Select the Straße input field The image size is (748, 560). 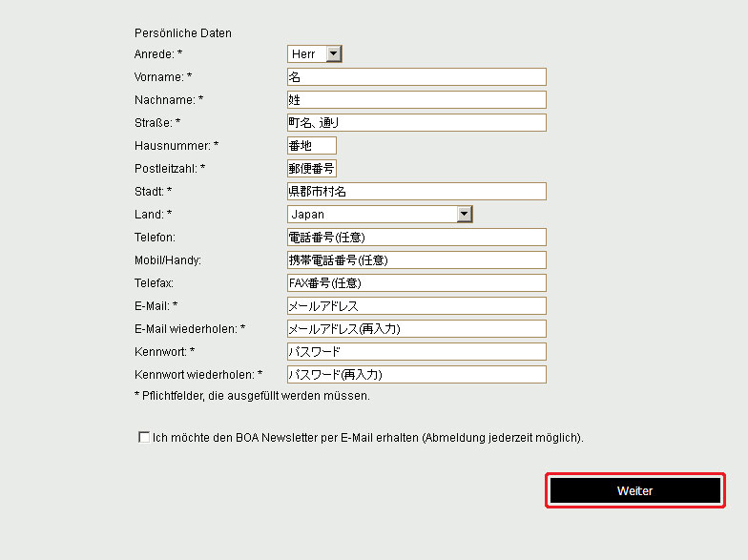[x=416, y=123]
